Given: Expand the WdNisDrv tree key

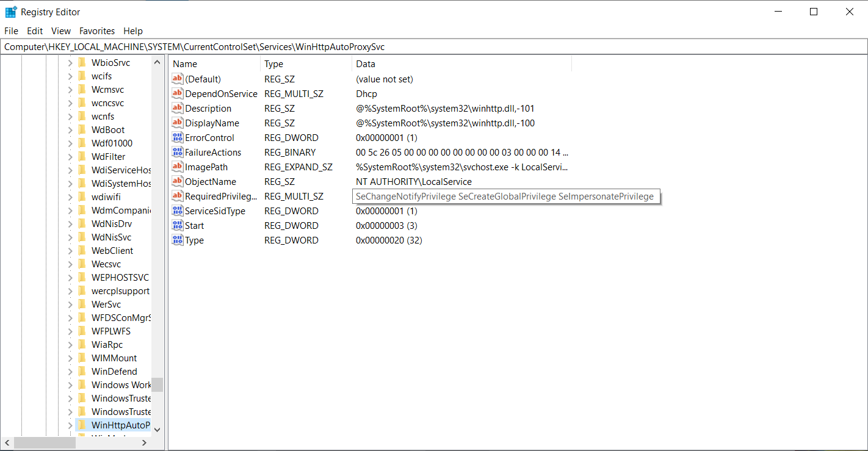Looking at the screenshot, I should [70, 223].
